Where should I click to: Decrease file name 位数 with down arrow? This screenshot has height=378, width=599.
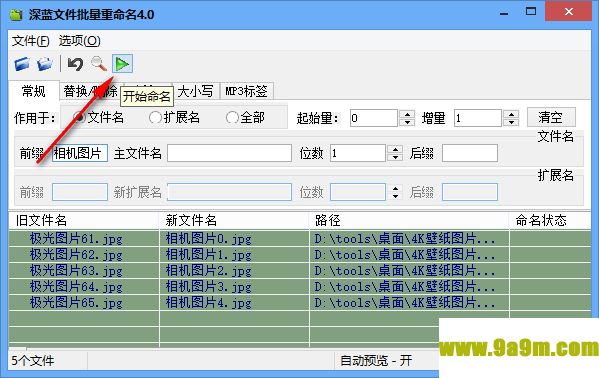pos(395,157)
